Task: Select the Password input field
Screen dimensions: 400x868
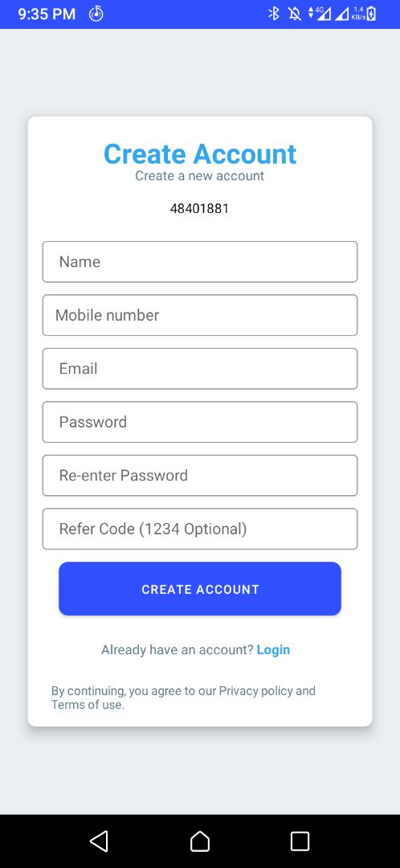Action: [x=200, y=422]
